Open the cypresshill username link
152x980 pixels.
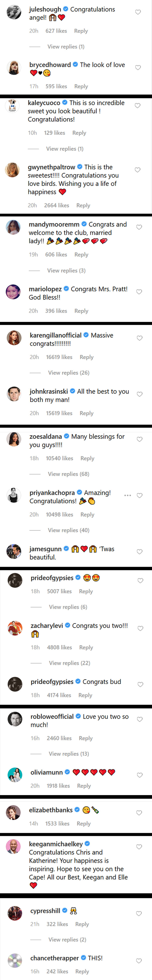(45, 911)
